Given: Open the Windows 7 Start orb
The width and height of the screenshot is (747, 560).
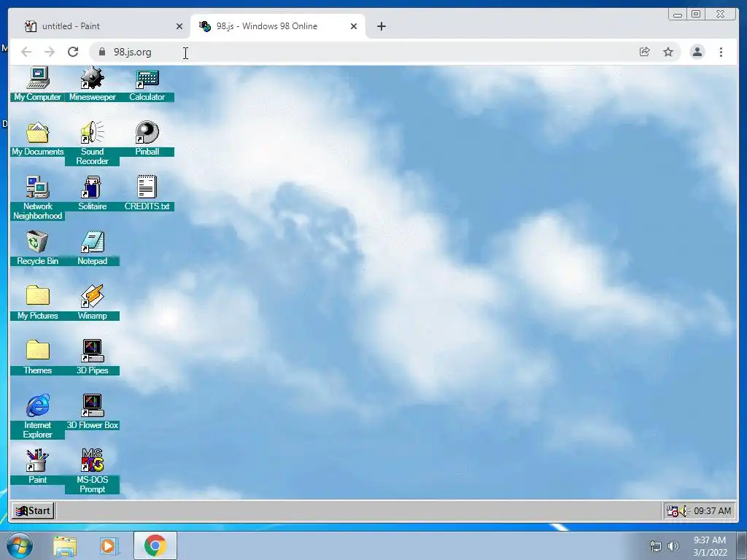Looking at the screenshot, I should click(x=20, y=545).
